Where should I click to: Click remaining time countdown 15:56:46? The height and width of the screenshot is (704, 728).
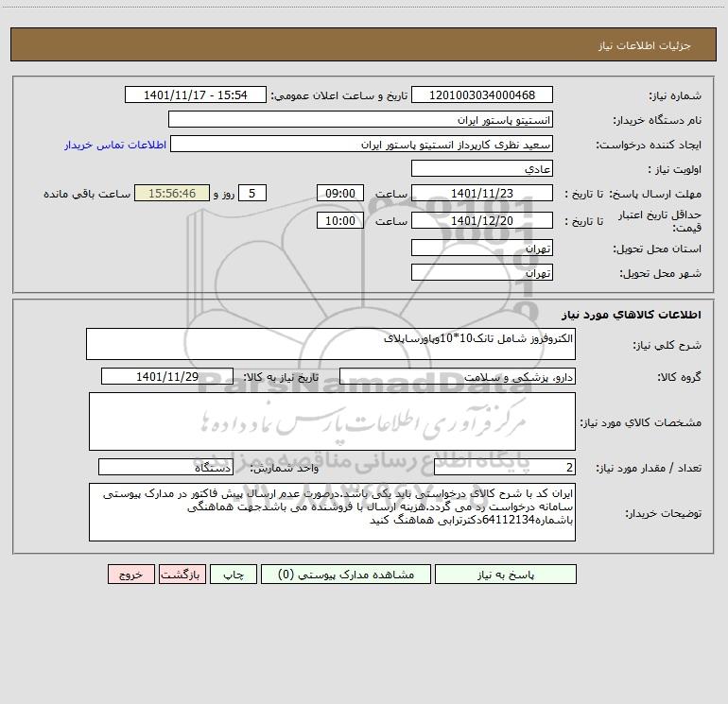tap(172, 193)
